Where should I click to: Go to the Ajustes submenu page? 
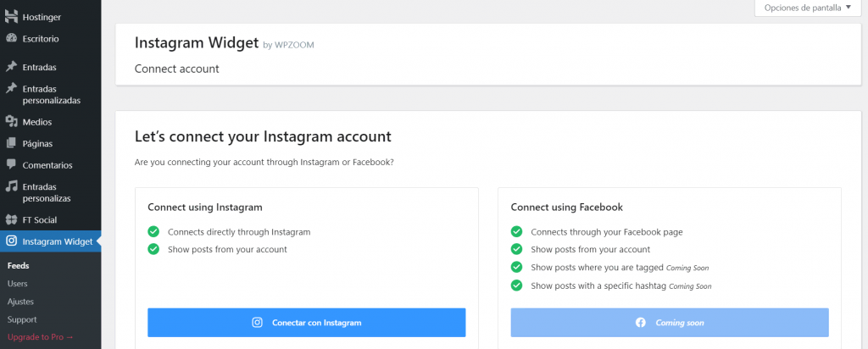point(20,302)
